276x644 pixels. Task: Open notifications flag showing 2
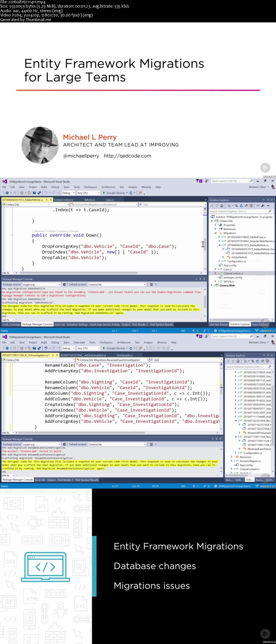click(199, 181)
